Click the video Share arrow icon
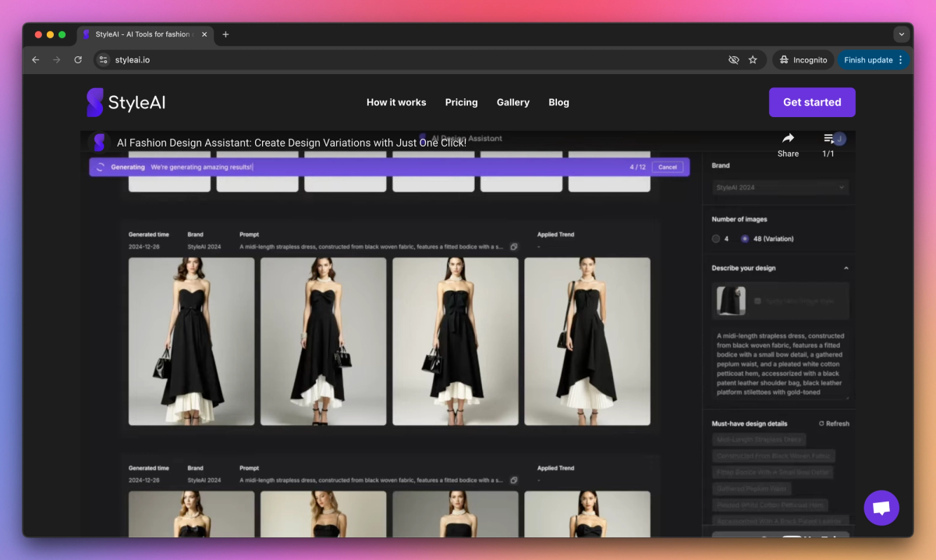The height and width of the screenshot is (560, 936). [x=788, y=139]
